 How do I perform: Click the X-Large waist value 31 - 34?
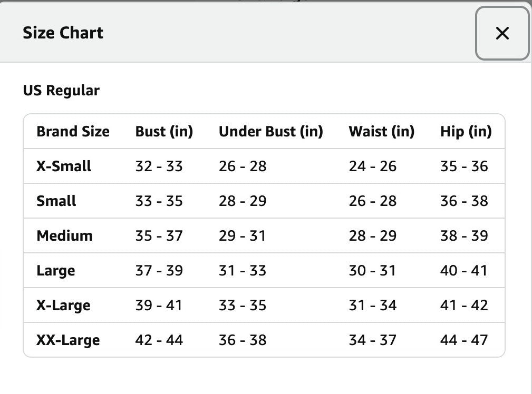372,306
